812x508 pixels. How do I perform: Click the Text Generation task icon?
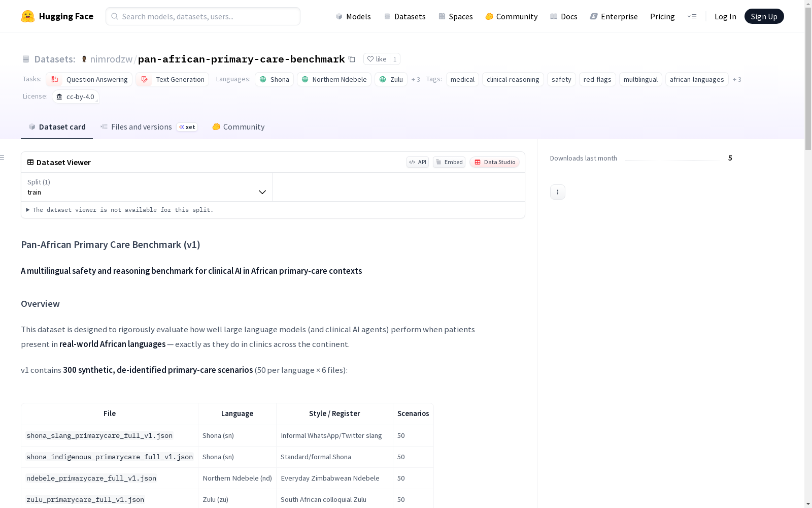point(145,79)
